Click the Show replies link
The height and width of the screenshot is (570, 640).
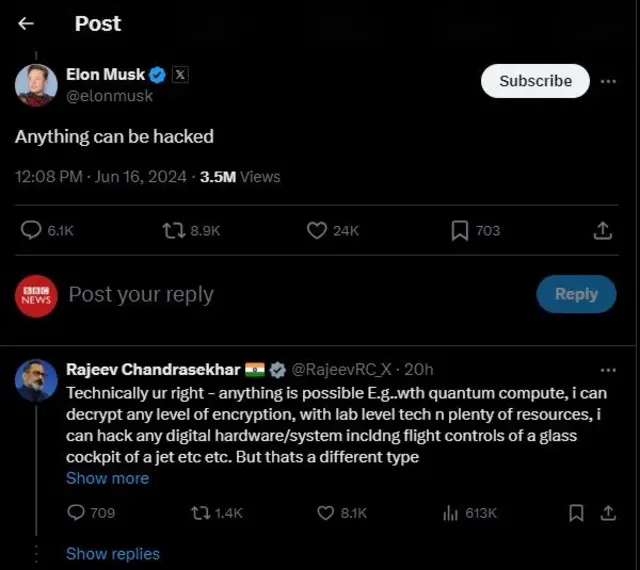(112, 553)
